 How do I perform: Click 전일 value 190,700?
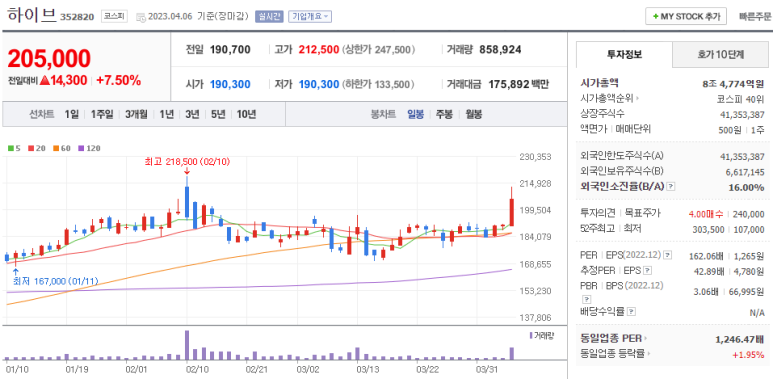(230, 50)
